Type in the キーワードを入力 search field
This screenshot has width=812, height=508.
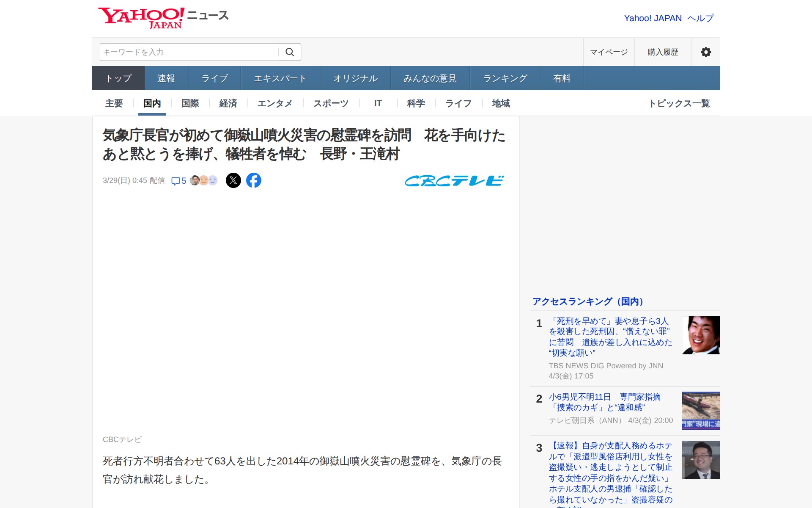tap(188, 52)
